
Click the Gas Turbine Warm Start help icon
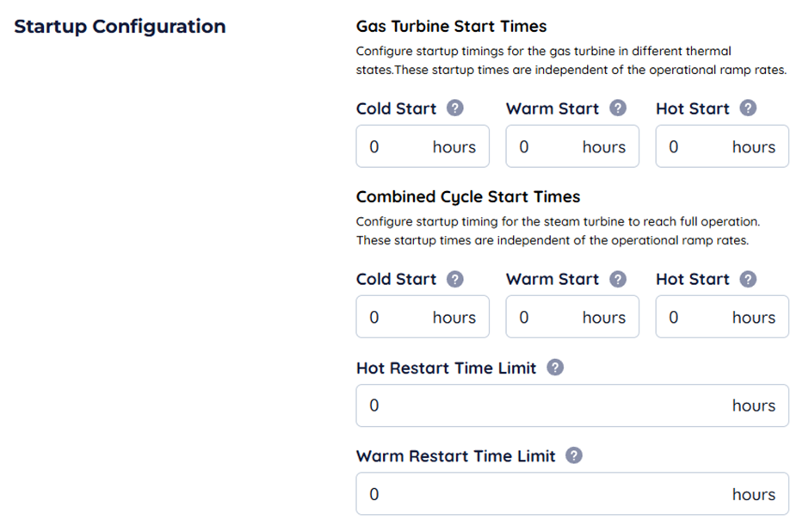click(617, 108)
